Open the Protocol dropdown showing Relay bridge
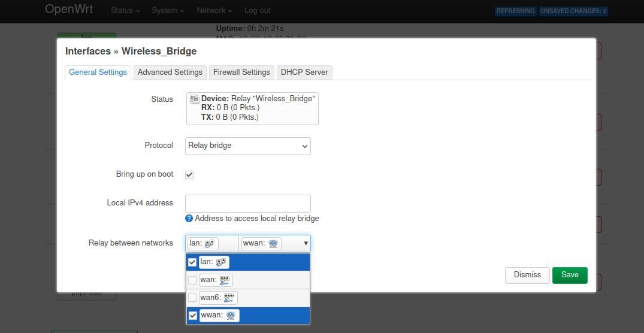This screenshot has height=333, width=644. (248, 146)
